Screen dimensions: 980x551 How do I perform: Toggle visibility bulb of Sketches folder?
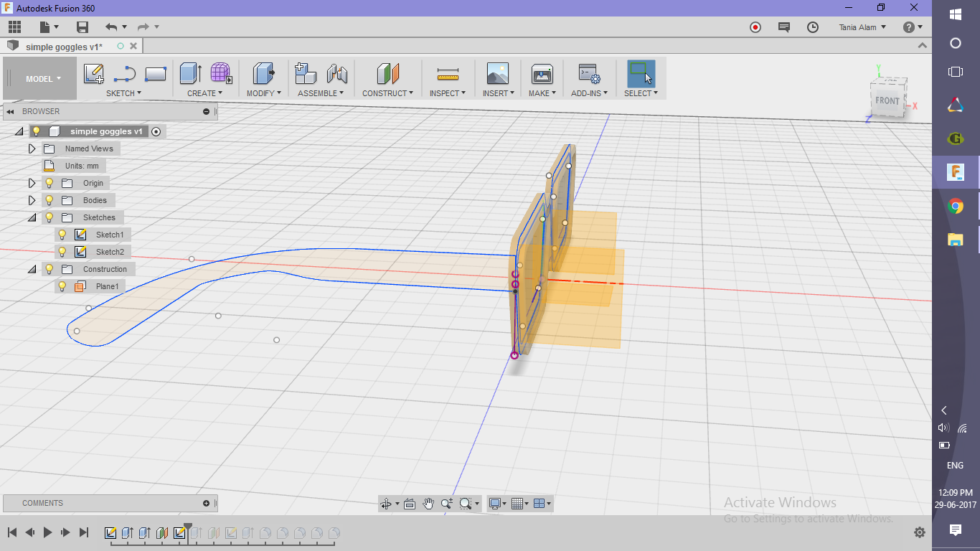click(50, 217)
